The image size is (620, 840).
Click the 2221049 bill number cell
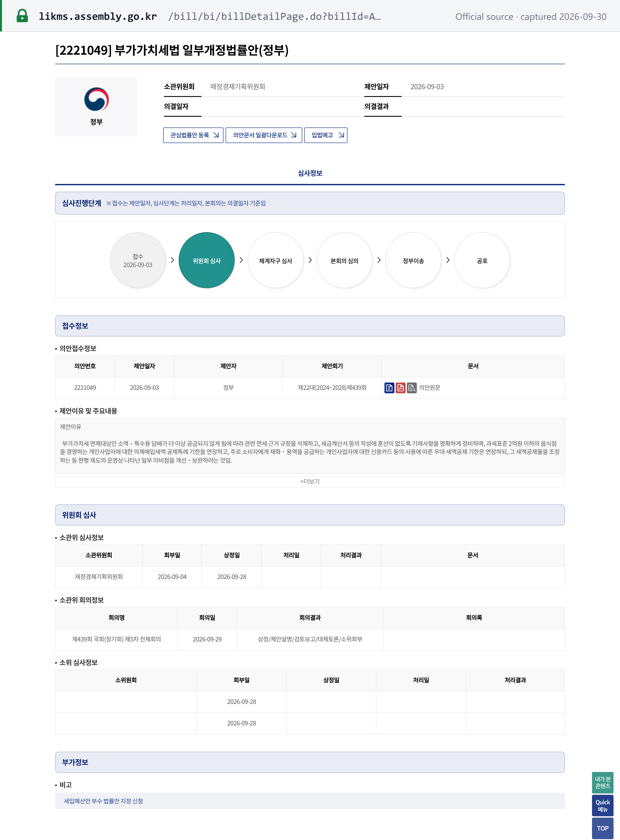pyautogui.click(x=85, y=387)
